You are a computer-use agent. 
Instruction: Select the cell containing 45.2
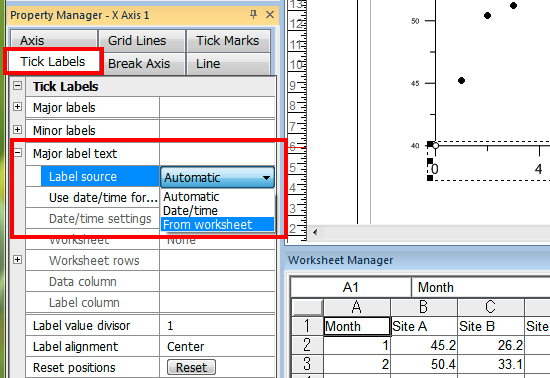click(424, 345)
